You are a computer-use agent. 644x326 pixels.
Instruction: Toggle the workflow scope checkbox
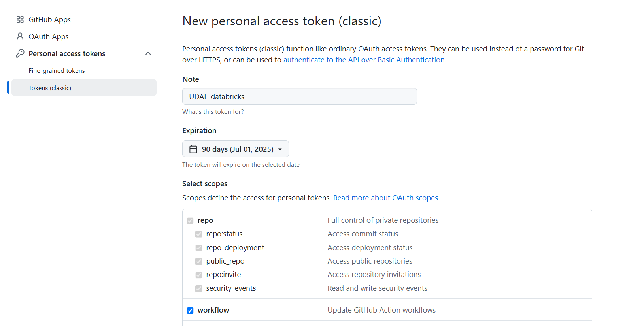tap(190, 310)
